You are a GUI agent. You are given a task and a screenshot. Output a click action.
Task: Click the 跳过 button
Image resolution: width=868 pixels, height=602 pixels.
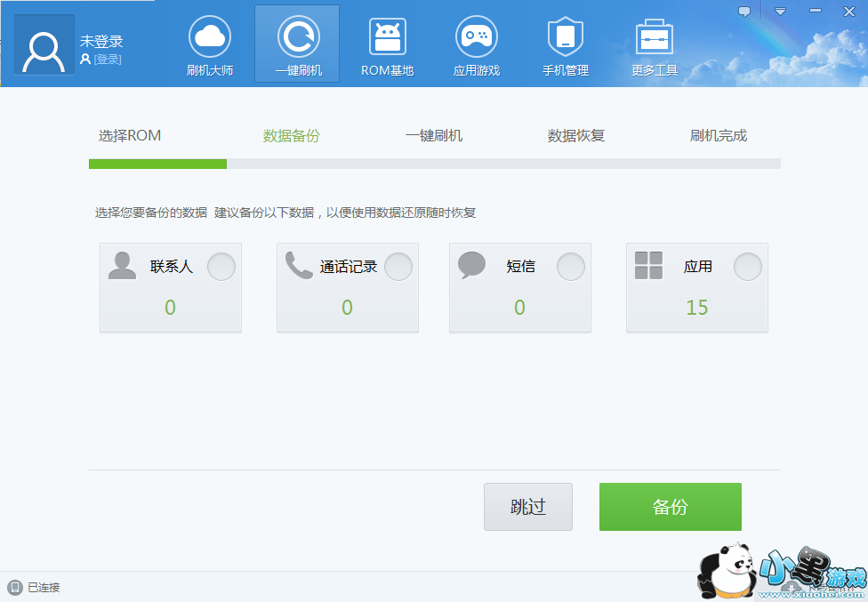pos(527,507)
